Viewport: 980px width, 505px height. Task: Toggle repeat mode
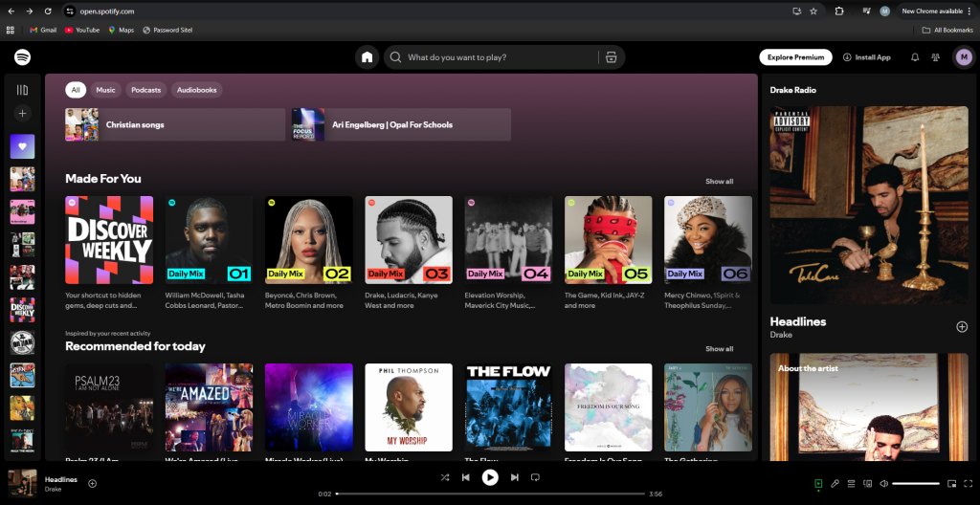point(536,477)
